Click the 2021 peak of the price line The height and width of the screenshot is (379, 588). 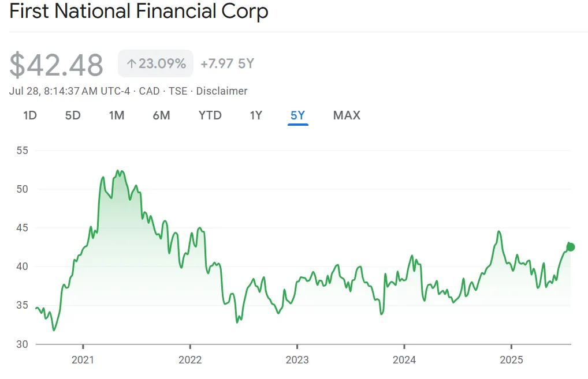(x=117, y=171)
